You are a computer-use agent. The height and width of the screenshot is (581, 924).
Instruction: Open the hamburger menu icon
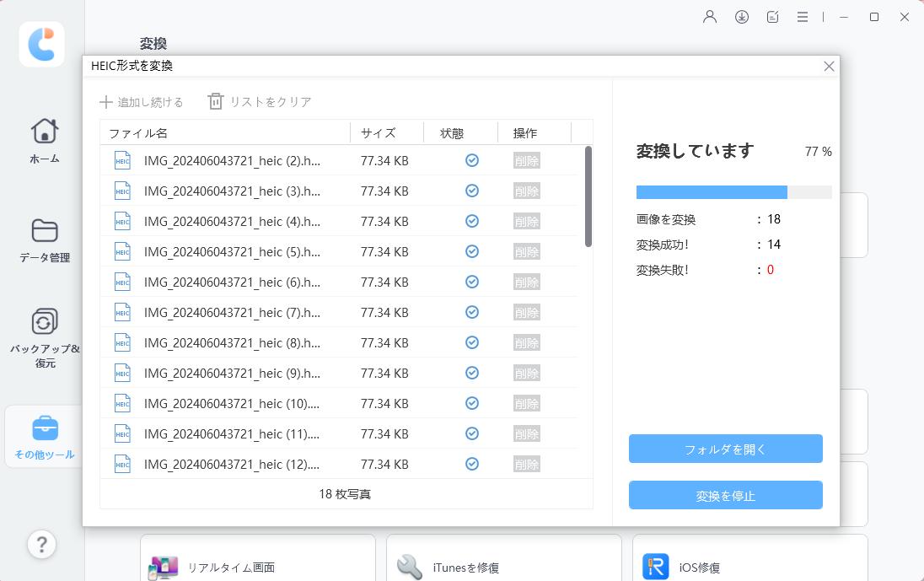point(803,16)
